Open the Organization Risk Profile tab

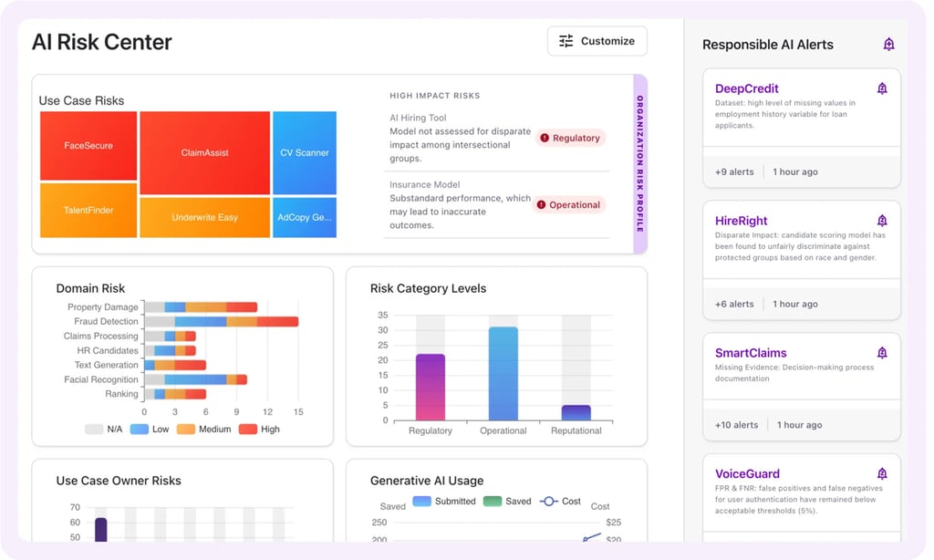[x=638, y=166]
